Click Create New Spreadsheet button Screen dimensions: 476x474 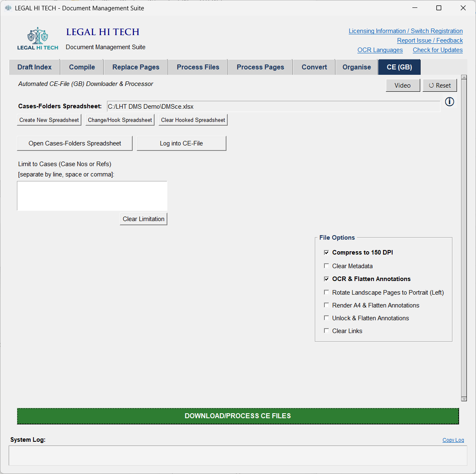49,120
